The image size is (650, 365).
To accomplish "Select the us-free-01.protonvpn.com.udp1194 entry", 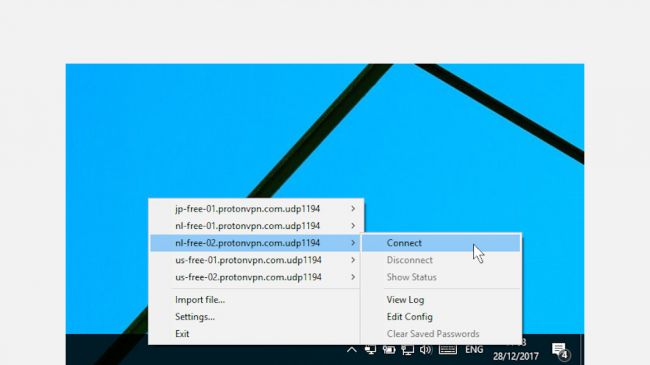I will click(x=256, y=260).
